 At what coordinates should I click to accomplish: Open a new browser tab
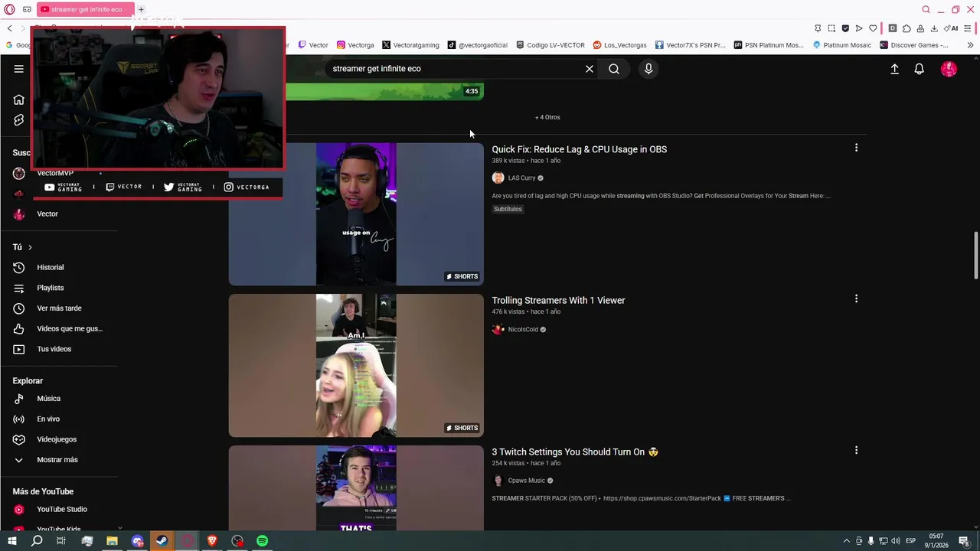(x=141, y=9)
